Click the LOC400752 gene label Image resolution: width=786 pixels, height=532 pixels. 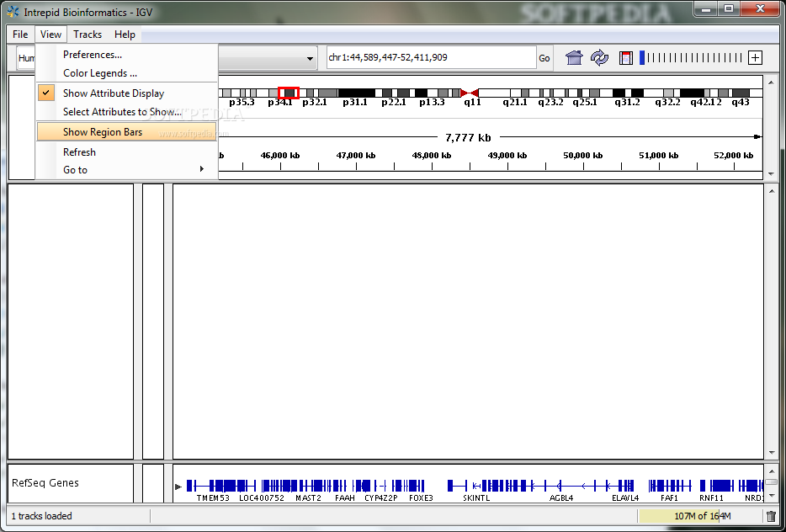click(262, 497)
